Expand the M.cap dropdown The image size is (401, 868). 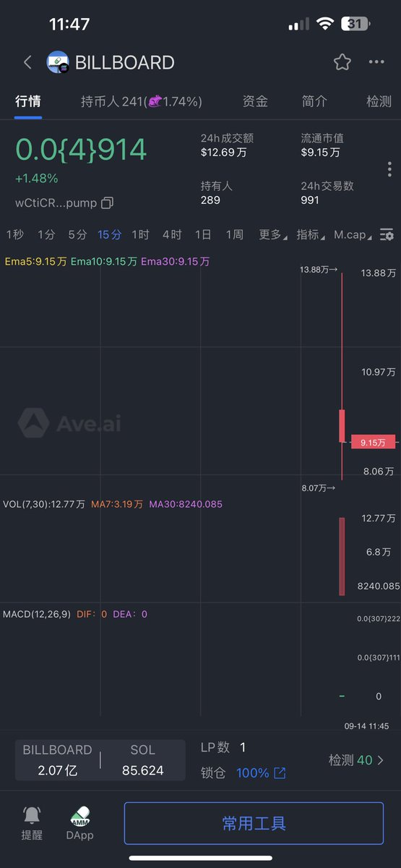pyautogui.click(x=353, y=234)
